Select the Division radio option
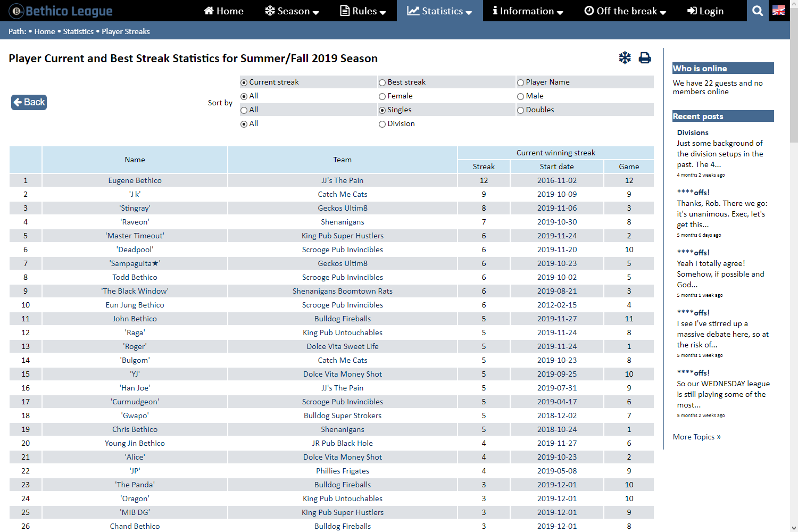Screen dimensions: 798x532 click(x=382, y=124)
